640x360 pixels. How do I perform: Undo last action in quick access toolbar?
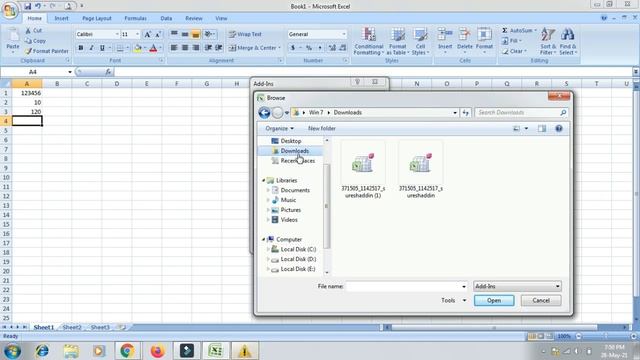pyautogui.click(x=38, y=6)
